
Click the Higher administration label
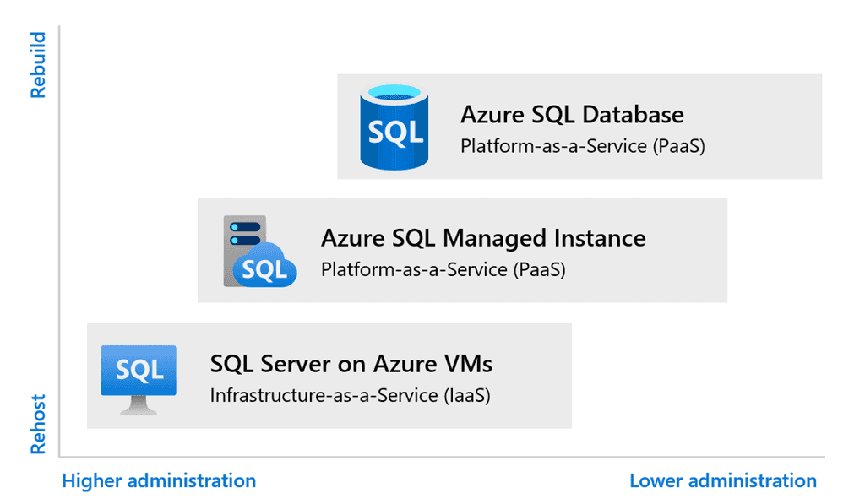point(159,481)
